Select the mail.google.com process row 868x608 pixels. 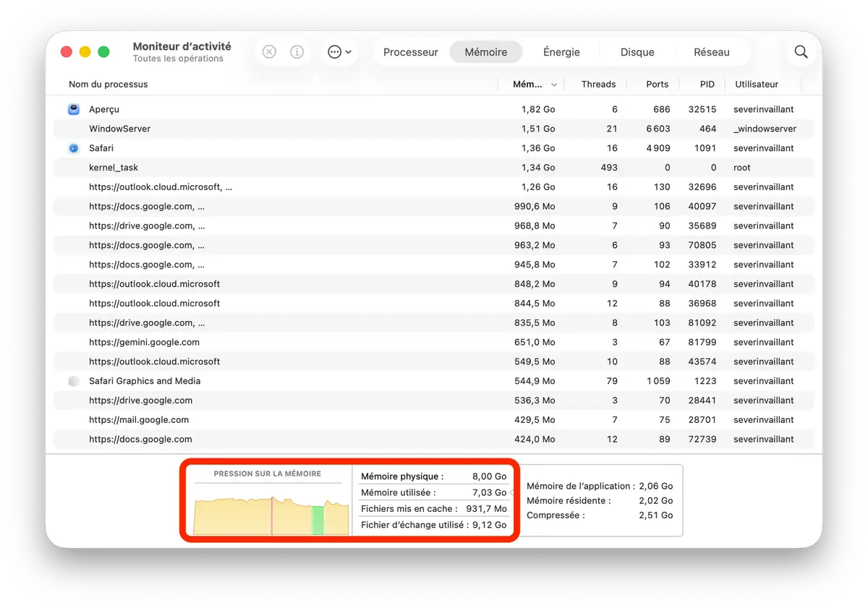point(434,420)
